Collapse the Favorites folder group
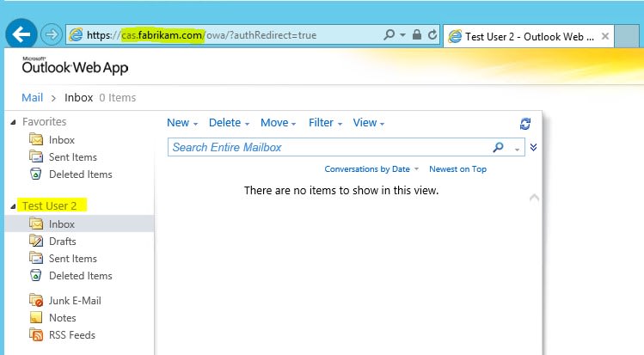644x355 pixels. [13, 122]
